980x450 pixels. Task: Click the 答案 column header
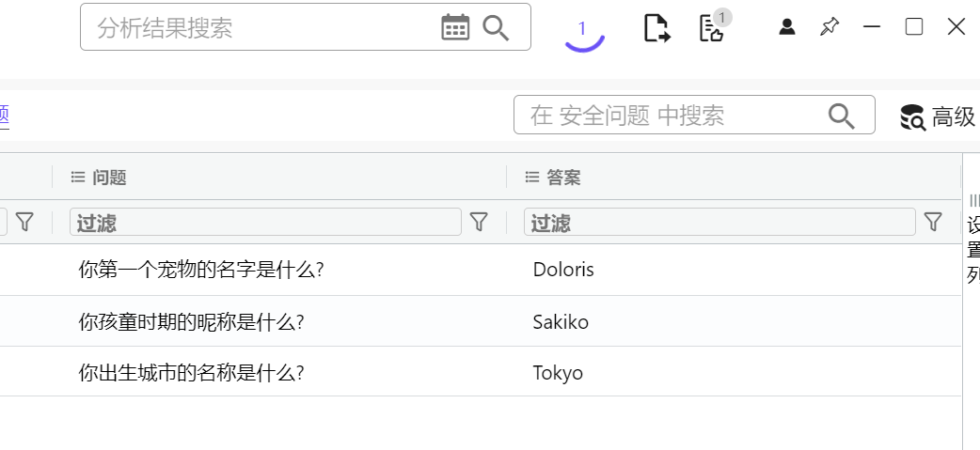tap(563, 178)
